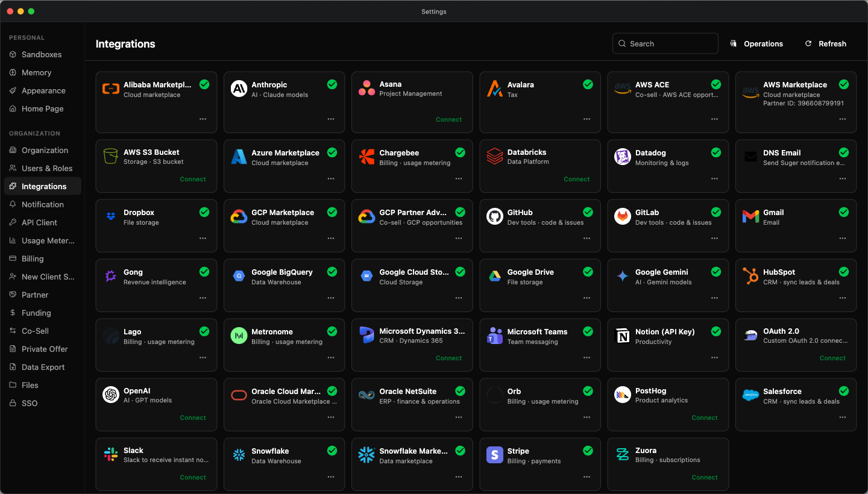
Task: Click the Asana logo icon
Action: click(x=366, y=88)
